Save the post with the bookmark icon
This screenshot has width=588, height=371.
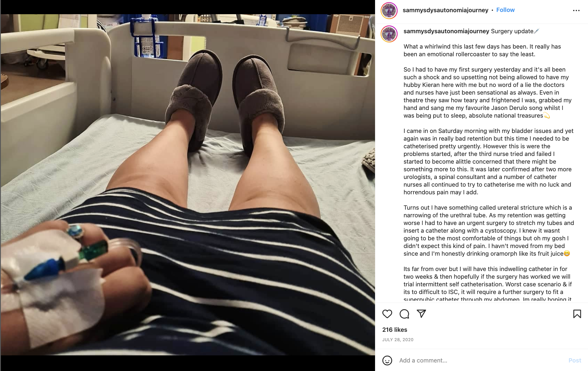point(577,314)
